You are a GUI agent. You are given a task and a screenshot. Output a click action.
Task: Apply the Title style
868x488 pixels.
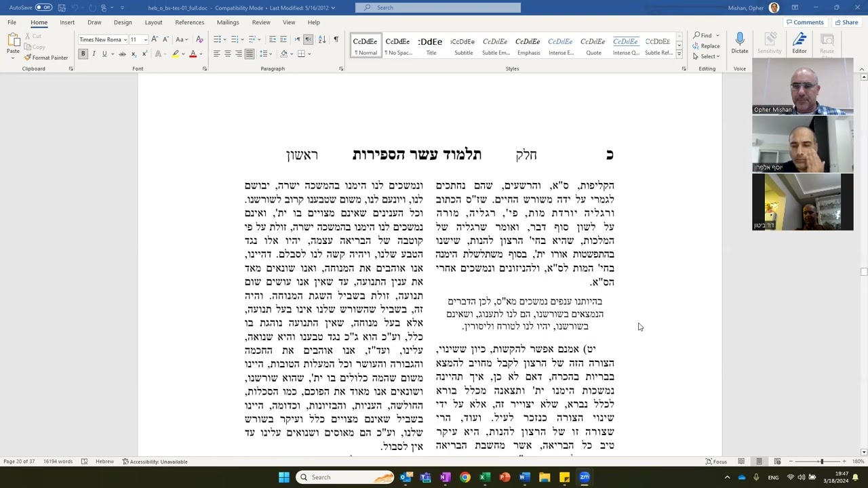click(431, 45)
